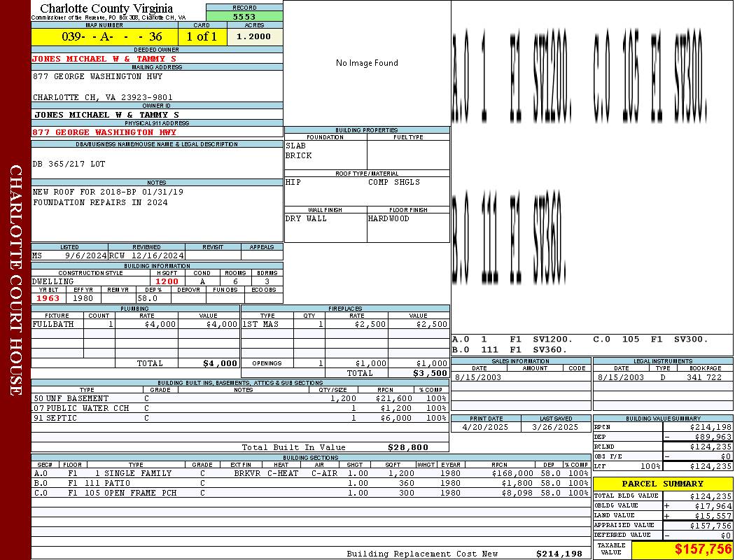Select plumbing total $4,000 in bold
Viewport: 735px width, 560px height.
pos(220,363)
